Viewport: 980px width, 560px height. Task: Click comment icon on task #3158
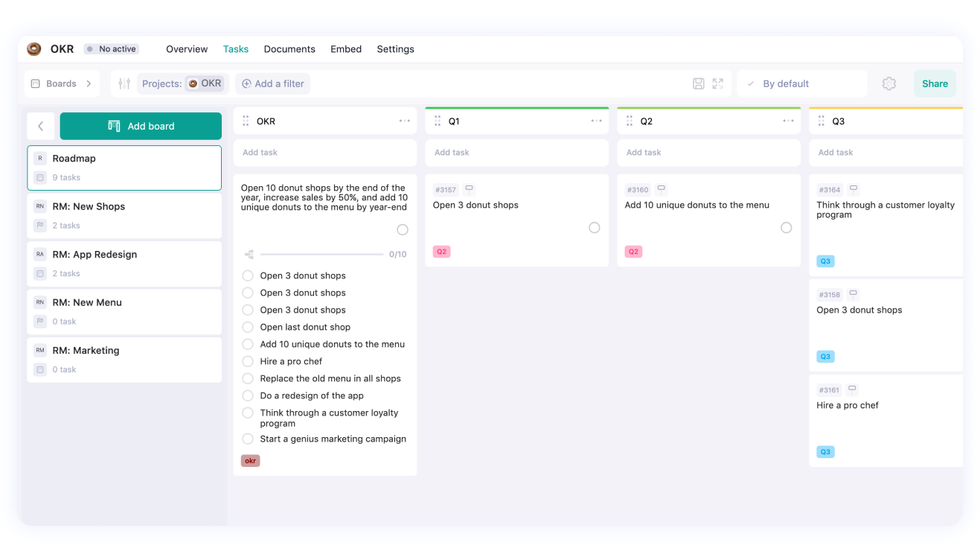coord(854,294)
